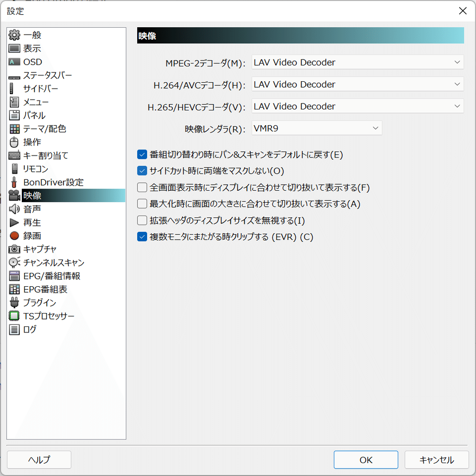Click the screwdriver icon beside BonDriver設定
This screenshot has width=476, height=476.
coord(14,182)
